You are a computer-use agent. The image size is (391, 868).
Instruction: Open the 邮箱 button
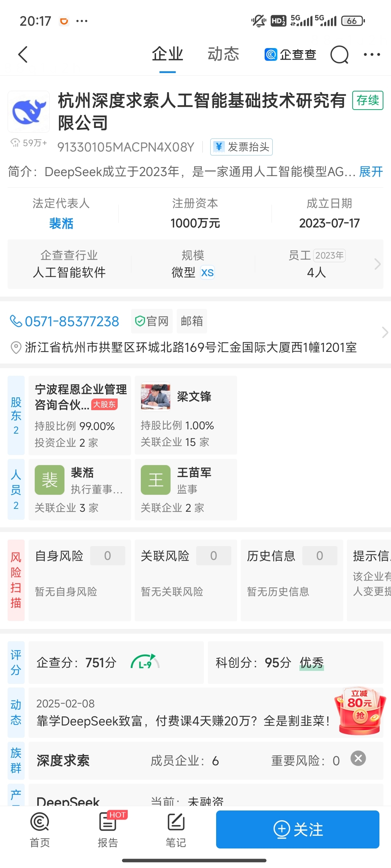[x=192, y=321]
